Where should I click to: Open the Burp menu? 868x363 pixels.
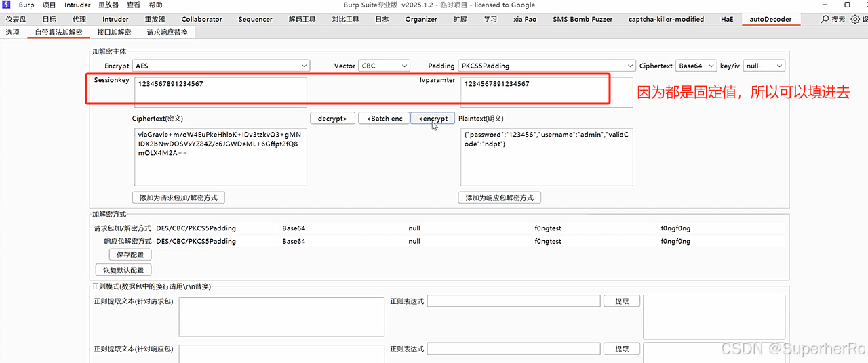26,5
